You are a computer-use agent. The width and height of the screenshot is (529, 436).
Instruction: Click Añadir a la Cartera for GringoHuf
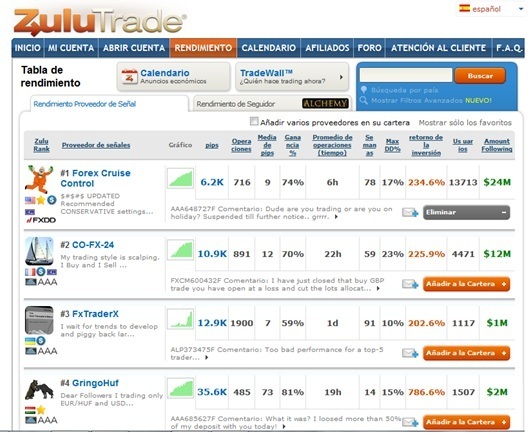point(466,422)
